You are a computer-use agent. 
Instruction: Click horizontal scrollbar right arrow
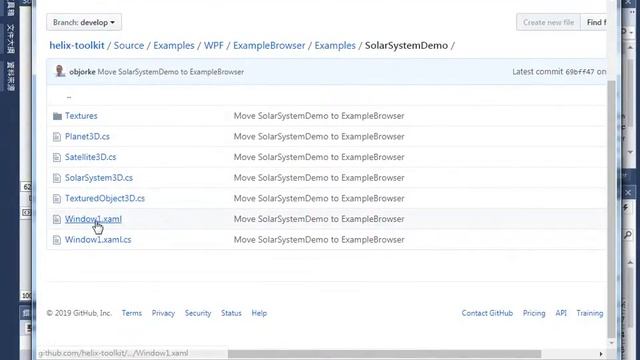(x=601, y=354)
